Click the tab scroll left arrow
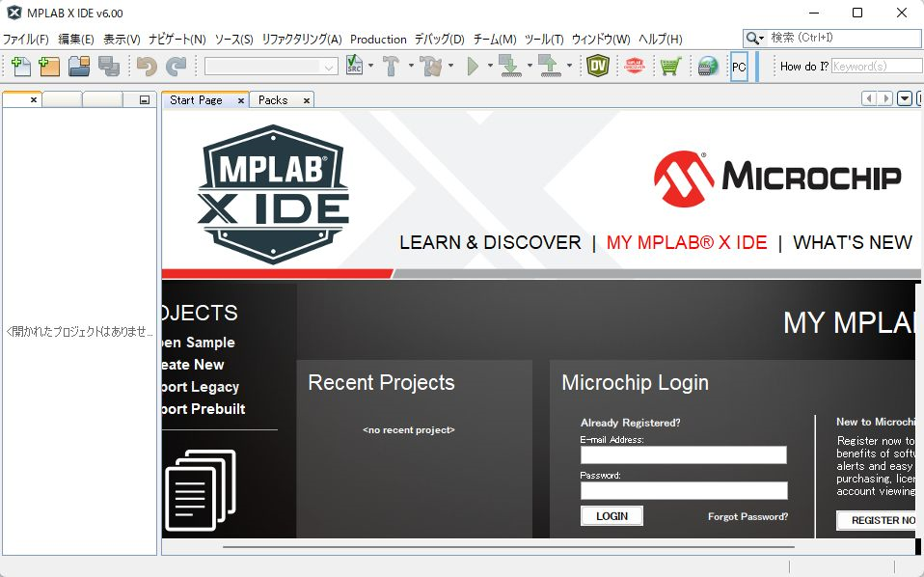 [869, 98]
